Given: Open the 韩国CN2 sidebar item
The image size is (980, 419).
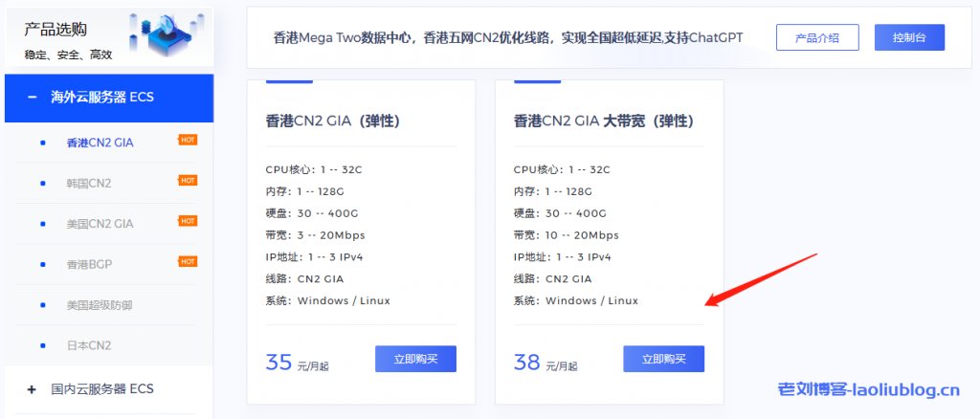Looking at the screenshot, I should (88, 183).
